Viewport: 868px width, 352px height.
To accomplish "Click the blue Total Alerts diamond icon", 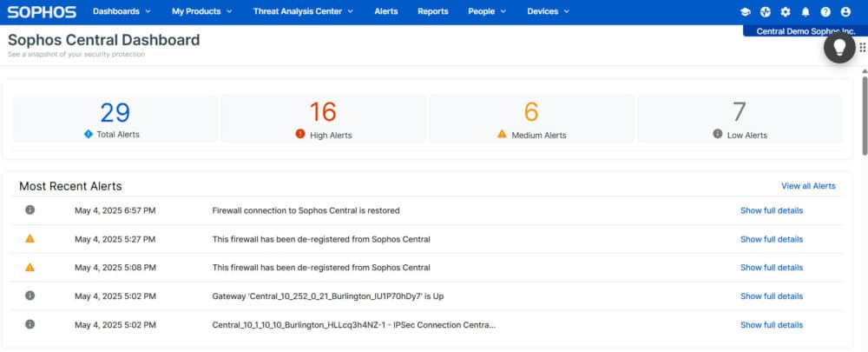I will coord(88,134).
